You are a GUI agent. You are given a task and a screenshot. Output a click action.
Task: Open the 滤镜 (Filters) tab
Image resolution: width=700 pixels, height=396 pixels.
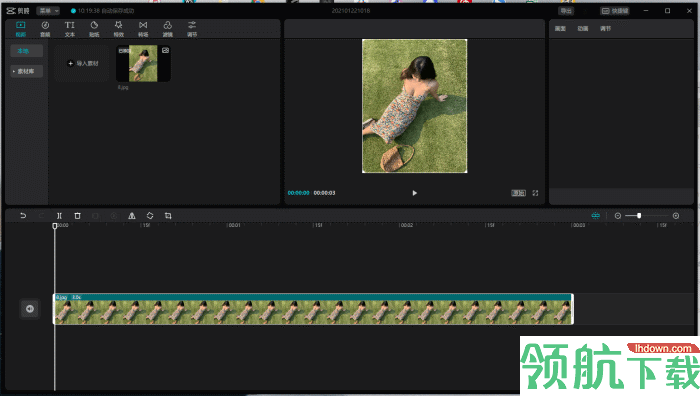167,29
